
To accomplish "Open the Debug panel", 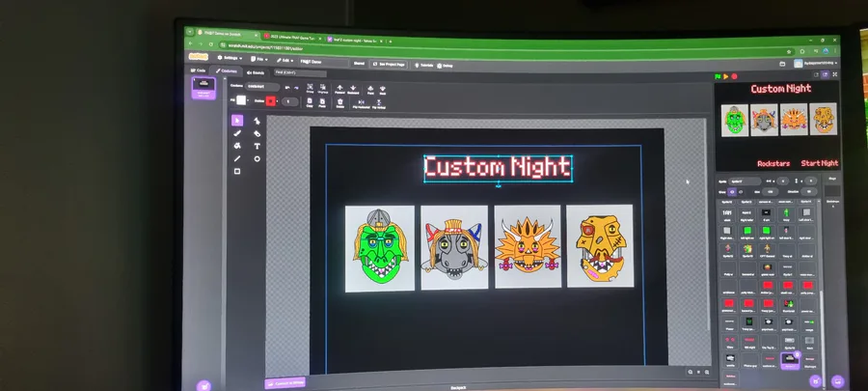I will point(445,66).
